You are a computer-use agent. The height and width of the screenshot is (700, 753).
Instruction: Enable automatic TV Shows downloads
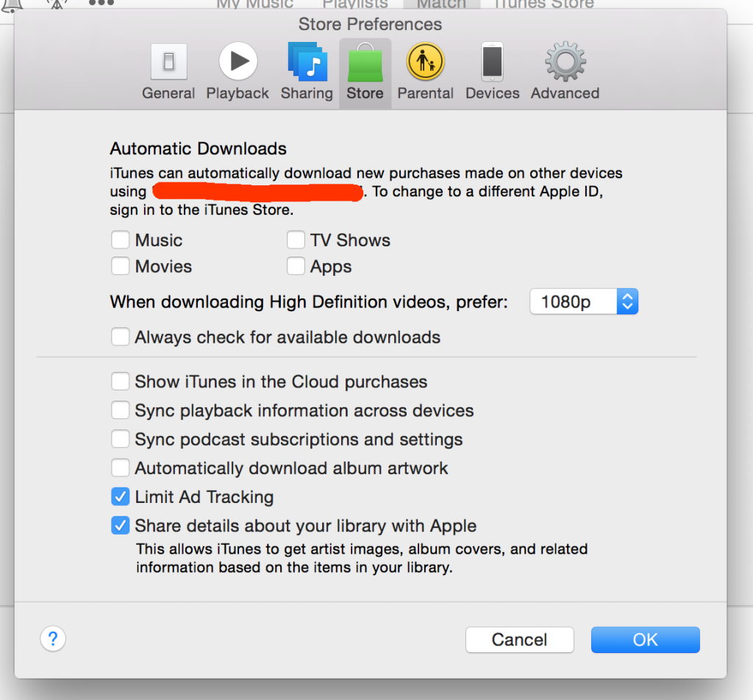[296, 240]
